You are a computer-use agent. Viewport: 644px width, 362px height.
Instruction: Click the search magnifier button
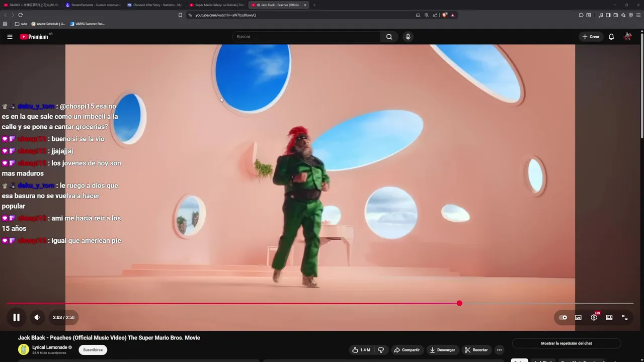point(389,37)
